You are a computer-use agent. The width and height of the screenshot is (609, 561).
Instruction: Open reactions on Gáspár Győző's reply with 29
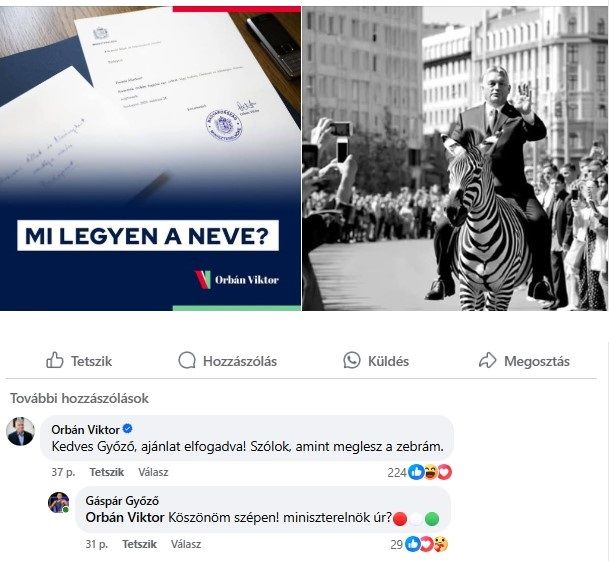coord(419,544)
